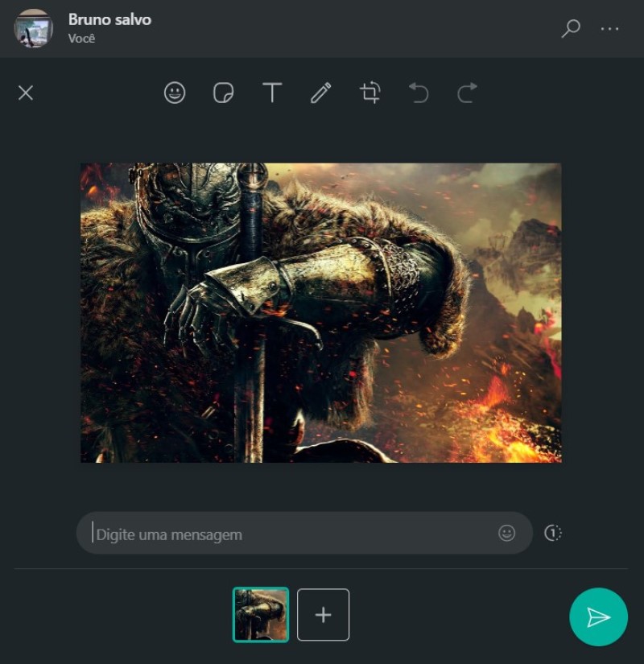Toggle view once for this photo
This screenshot has height=664, width=644.
552,533
